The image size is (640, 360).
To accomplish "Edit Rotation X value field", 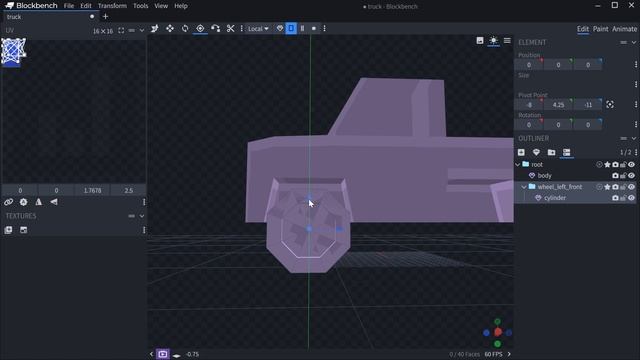I will (x=529, y=124).
